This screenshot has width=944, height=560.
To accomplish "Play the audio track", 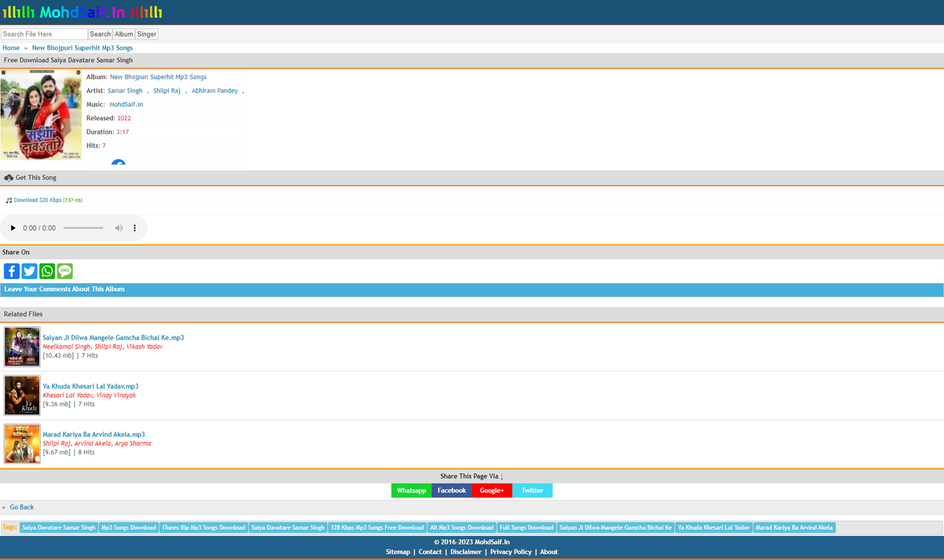I will [13, 228].
